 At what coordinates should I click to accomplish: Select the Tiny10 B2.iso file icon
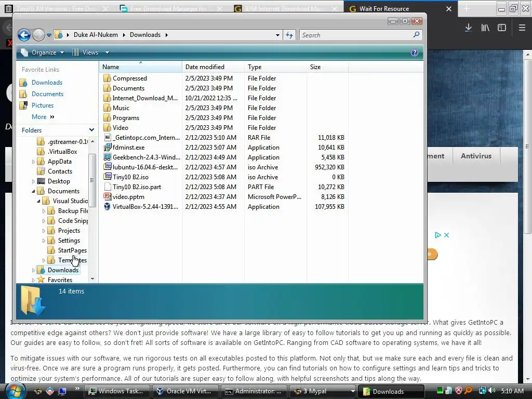click(107, 177)
